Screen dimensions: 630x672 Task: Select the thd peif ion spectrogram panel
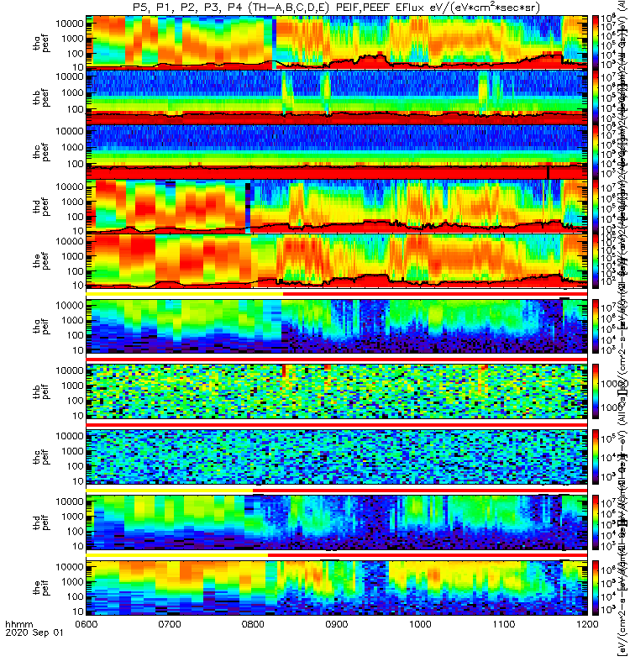[337, 522]
